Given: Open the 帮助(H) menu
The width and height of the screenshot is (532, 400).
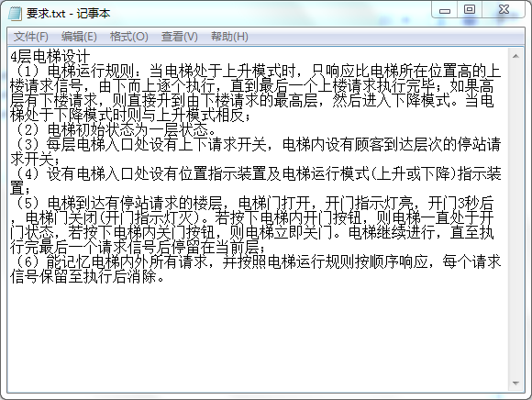Looking at the screenshot, I should [x=229, y=37].
